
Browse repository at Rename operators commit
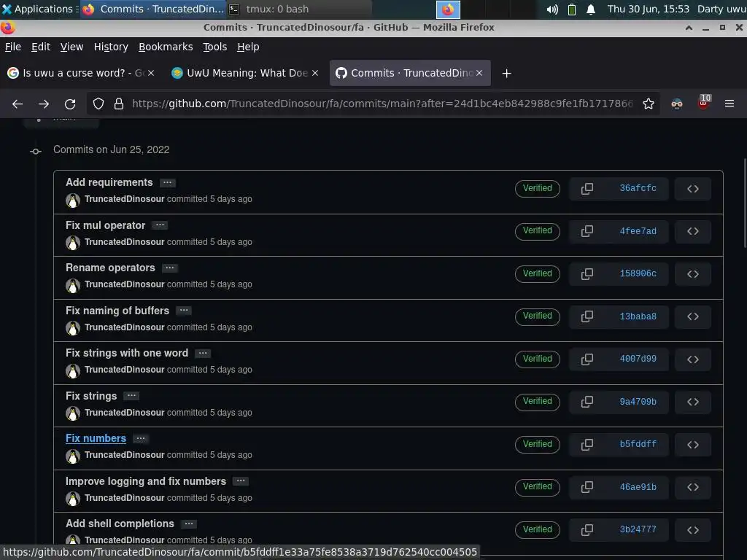tap(693, 274)
